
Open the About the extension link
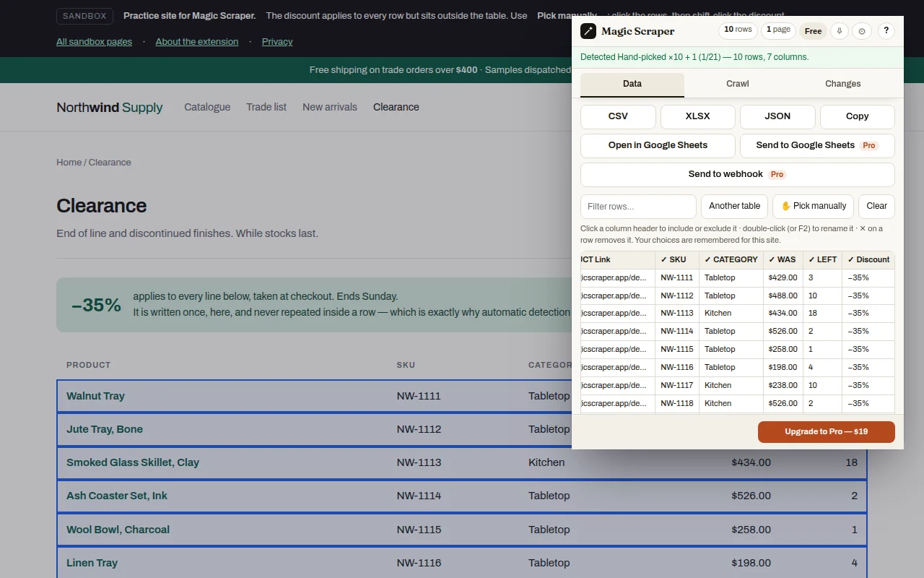(x=197, y=42)
